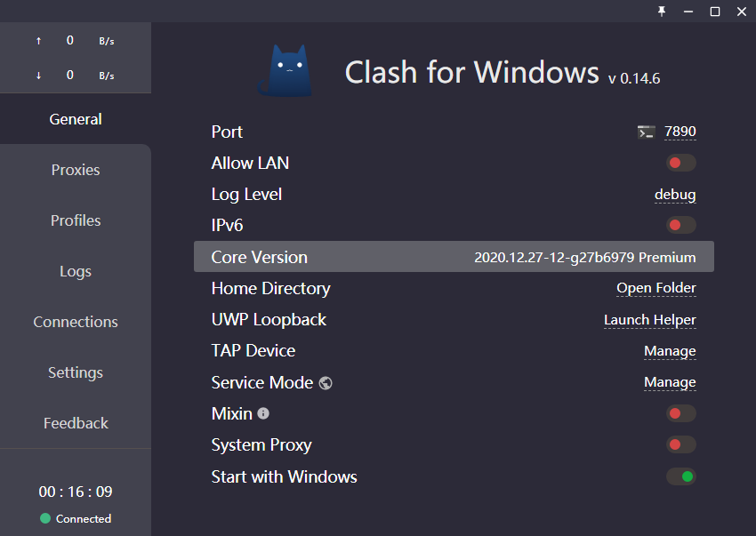Click the Clash cat logo
Image resolution: width=756 pixels, height=536 pixels.
(286, 71)
